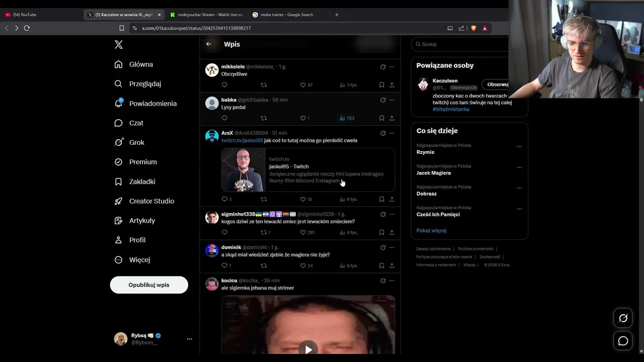Click the Szukaj search field
Screen dimensions: 644x362
(x=463, y=44)
